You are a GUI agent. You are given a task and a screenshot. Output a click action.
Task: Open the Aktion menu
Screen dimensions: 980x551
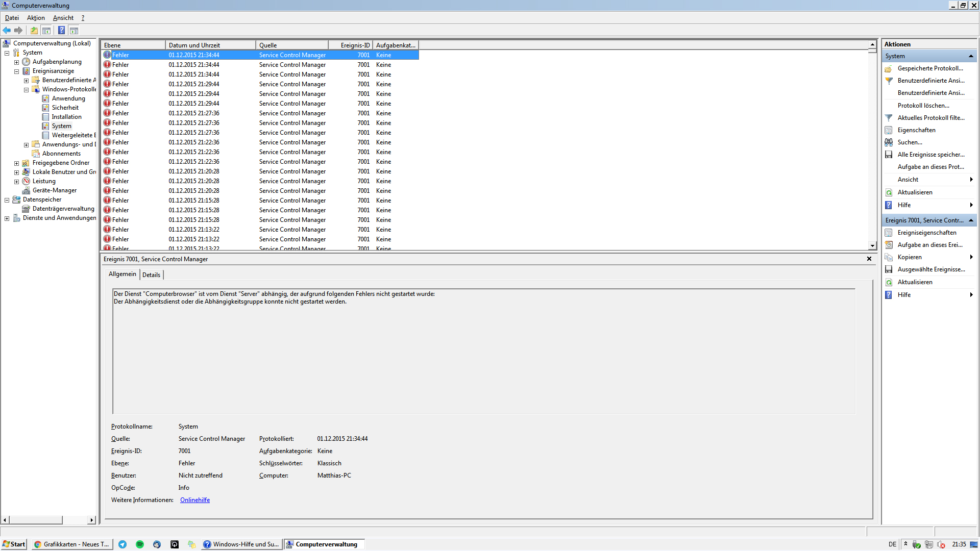[36, 18]
